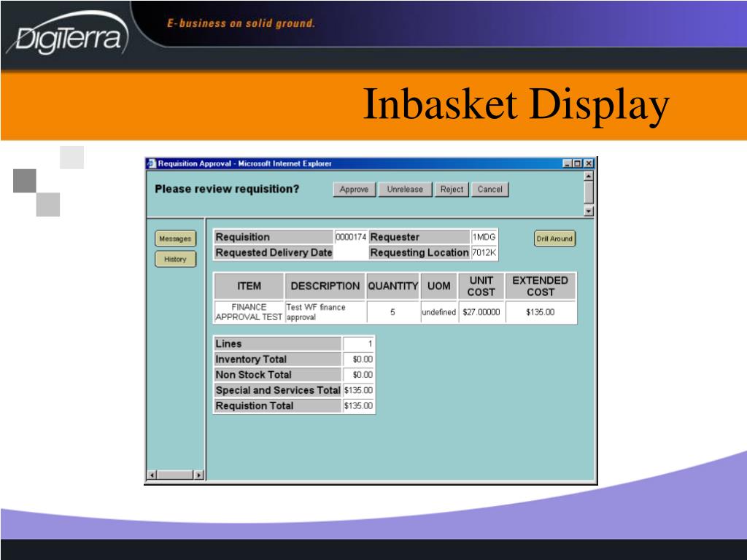Click the ITEM column header
Screen dimensions: 747x560
point(249,286)
